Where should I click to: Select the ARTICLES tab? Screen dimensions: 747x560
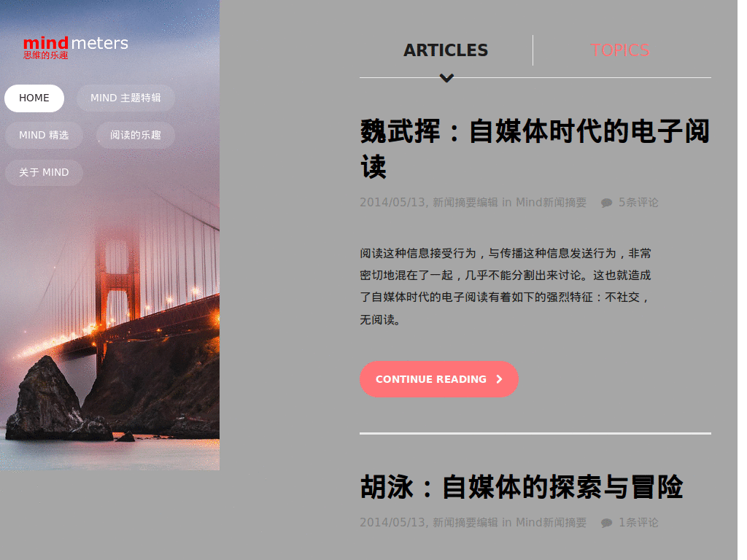click(x=446, y=50)
